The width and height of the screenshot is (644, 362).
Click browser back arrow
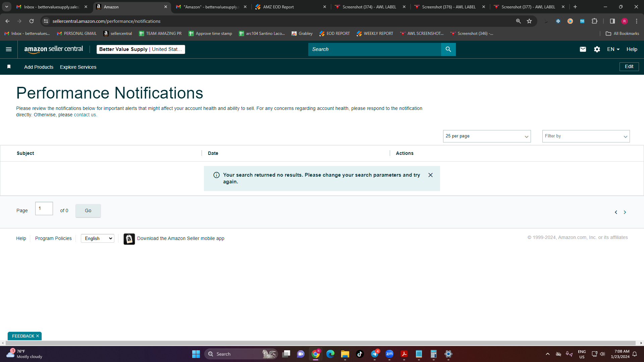tap(7, 21)
